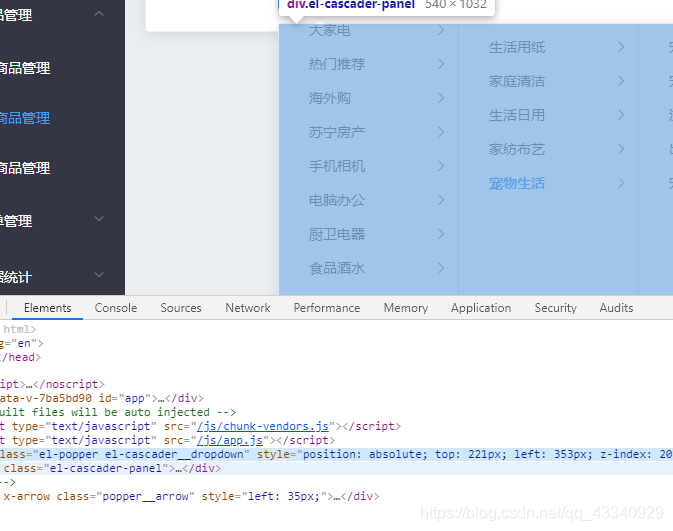Switch to the Elements tab
The height and width of the screenshot is (531, 673).
(x=47, y=308)
